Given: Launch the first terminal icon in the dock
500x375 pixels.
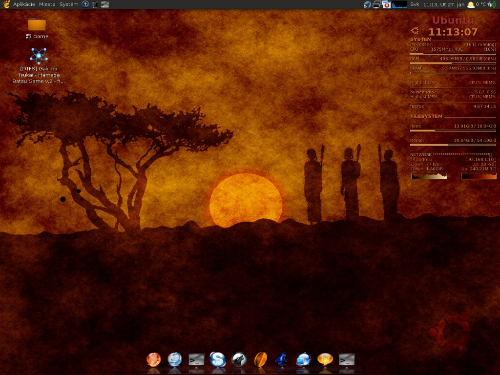Looking at the screenshot, I should [196, 360].
